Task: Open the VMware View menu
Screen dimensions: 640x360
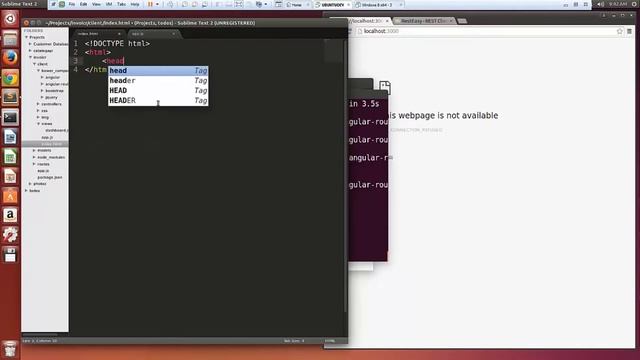Action: pos(96,4)
